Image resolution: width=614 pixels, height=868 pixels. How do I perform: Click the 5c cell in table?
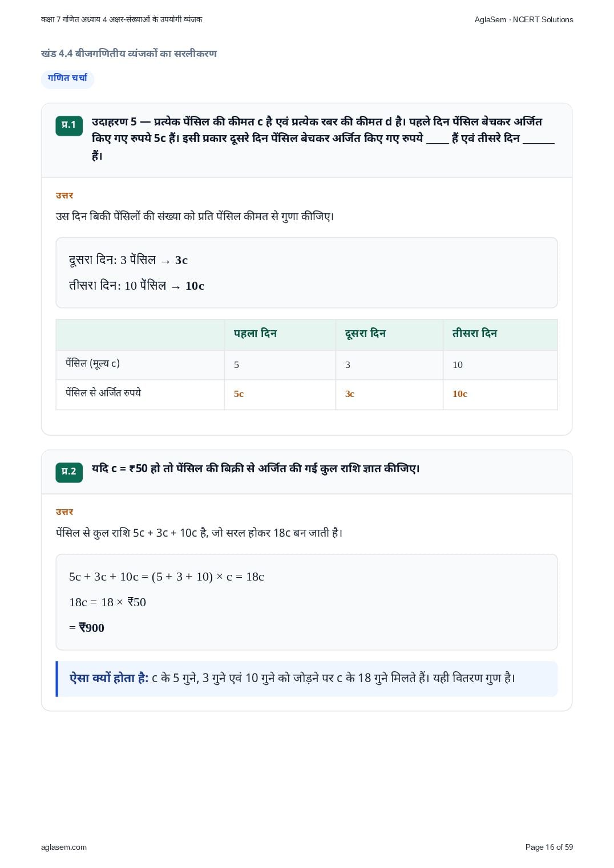tap(239, 394)
